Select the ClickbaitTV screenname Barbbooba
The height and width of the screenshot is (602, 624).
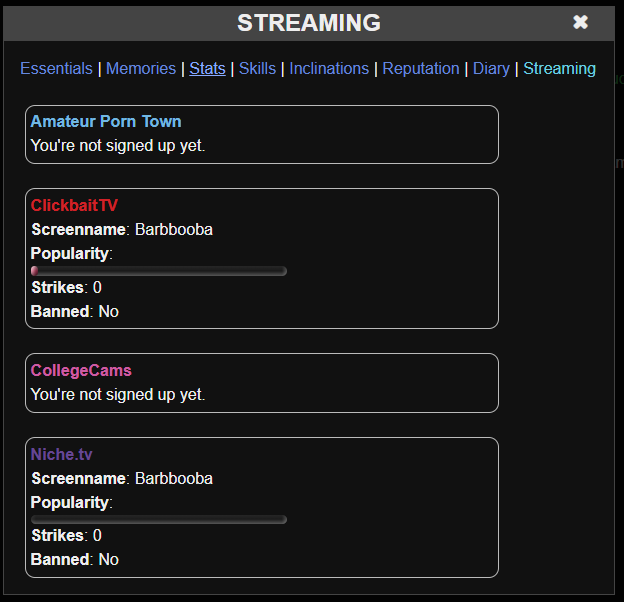coord(174,230)
